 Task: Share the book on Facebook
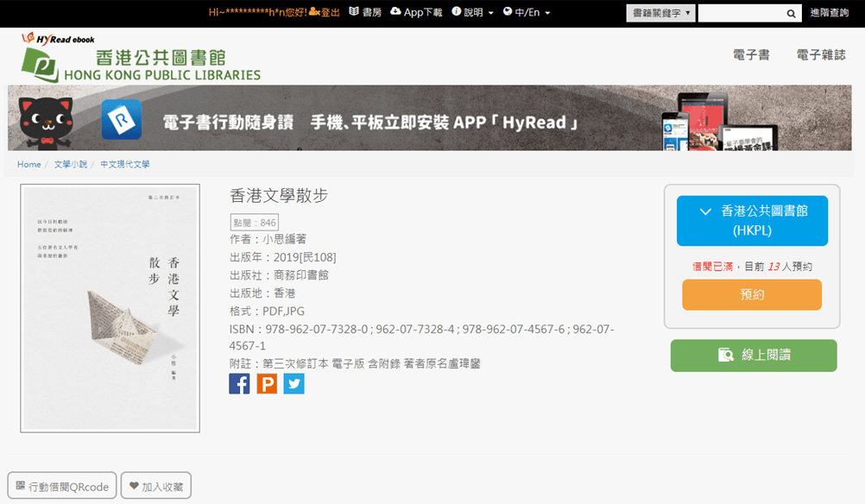239,383
